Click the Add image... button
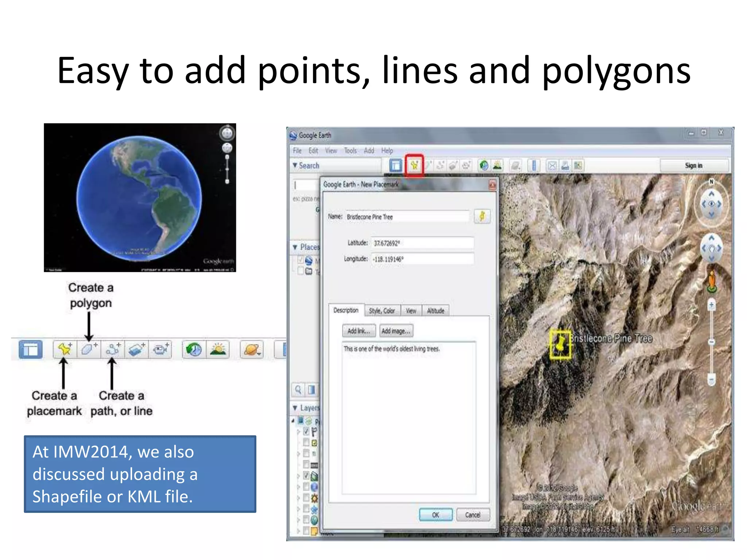The image size is (747, 560). pos(396,331)
